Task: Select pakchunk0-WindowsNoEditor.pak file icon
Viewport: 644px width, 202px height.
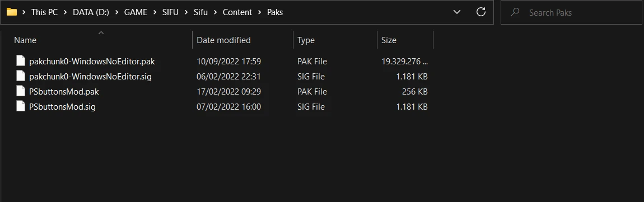Action: click(x=21, y=61)
